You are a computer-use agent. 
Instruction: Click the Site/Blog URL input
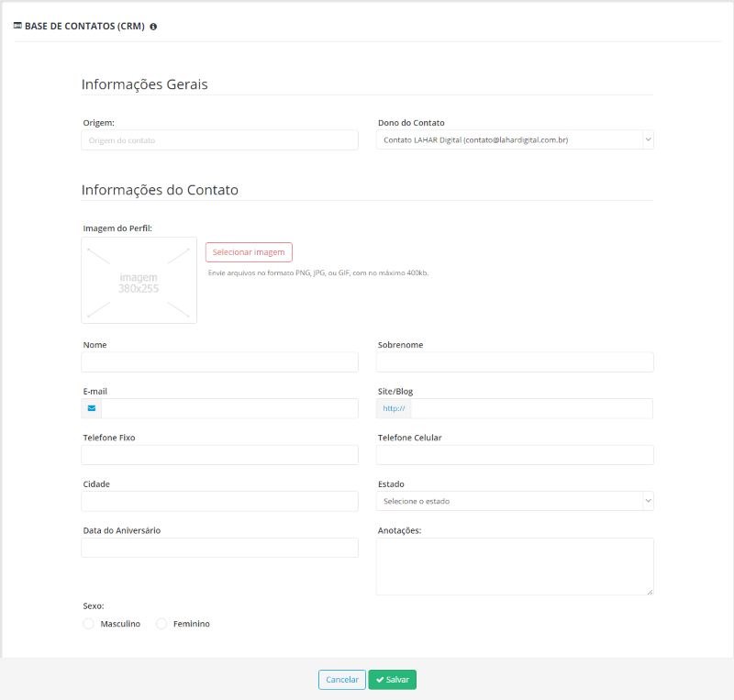click(x=532, y=408)
